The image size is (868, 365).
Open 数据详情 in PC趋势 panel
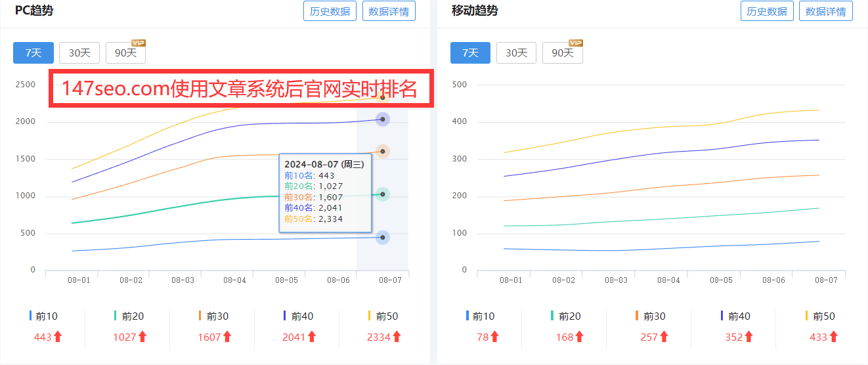[389, 11]
